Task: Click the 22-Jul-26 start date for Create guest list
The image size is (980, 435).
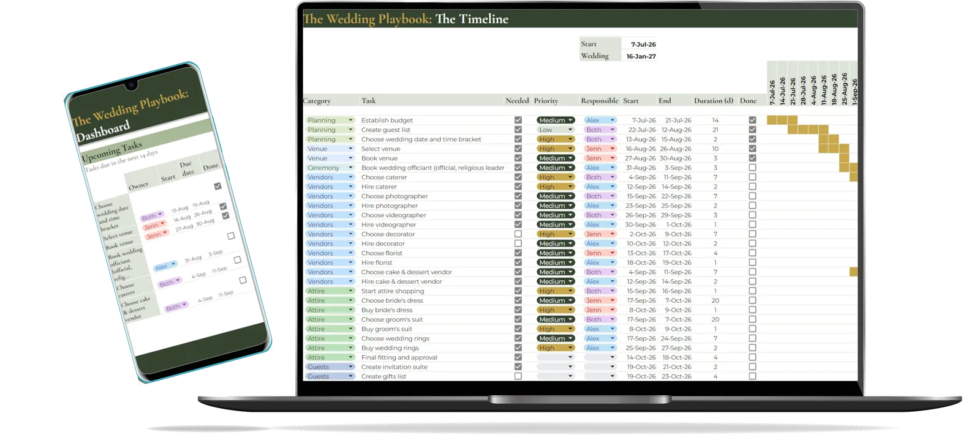Action: coord(642,130)
